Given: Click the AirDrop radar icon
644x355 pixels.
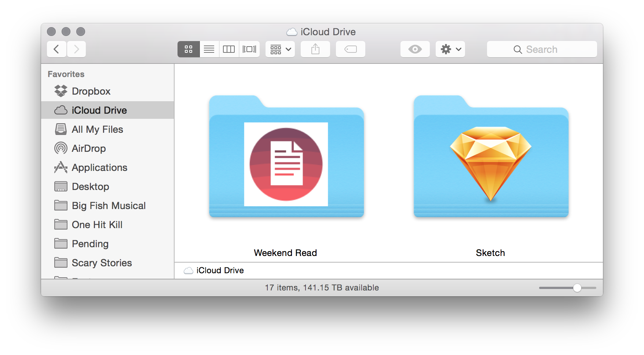Looking at the screenshot, I should [61, 148].
